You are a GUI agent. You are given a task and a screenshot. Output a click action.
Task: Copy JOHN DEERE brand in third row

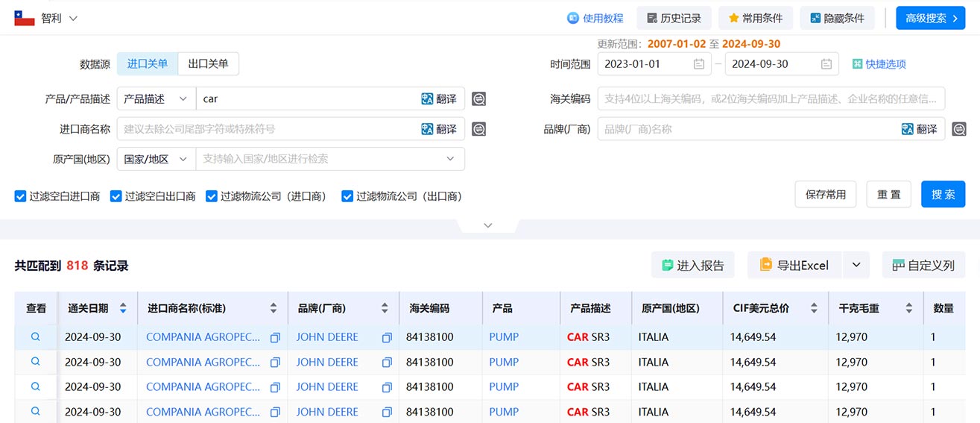tap(387, 387)
